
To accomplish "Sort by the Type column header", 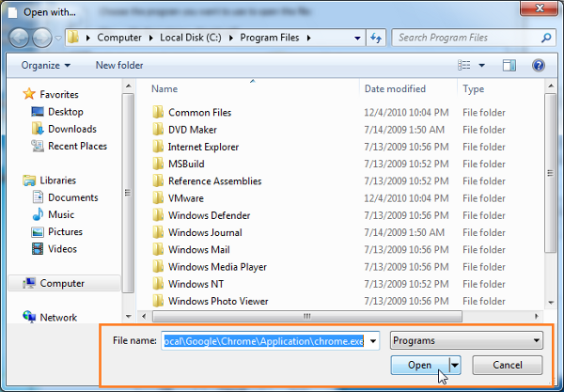I will (474, 88).
